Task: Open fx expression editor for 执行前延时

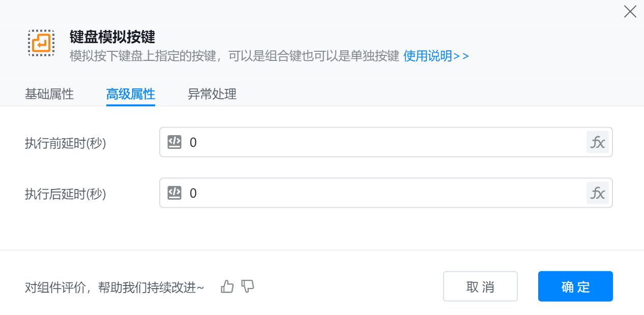Action: (x=597, y=142)
